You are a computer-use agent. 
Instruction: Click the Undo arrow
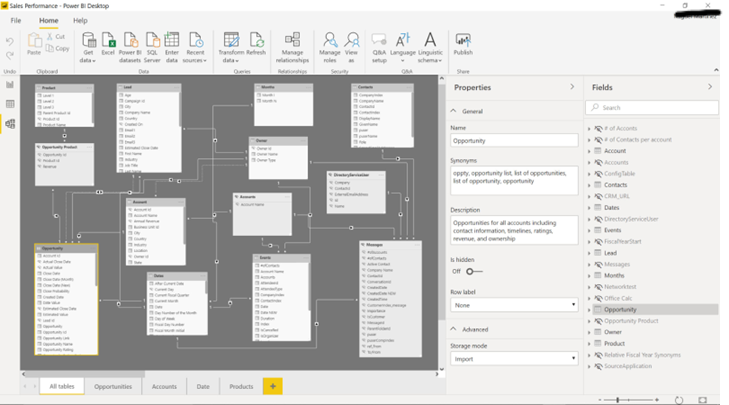click(x=10, y=41)
